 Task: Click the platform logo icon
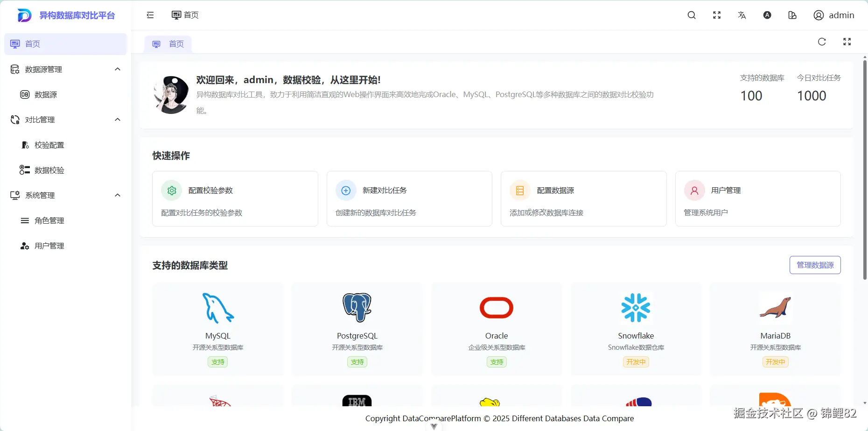click(x=24, y=15)
